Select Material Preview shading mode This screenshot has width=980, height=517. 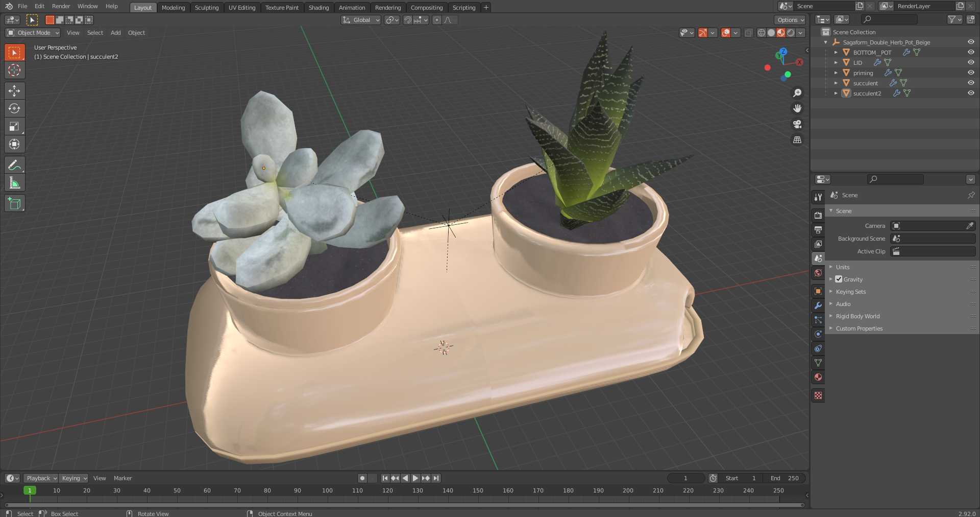coord(781,33)
